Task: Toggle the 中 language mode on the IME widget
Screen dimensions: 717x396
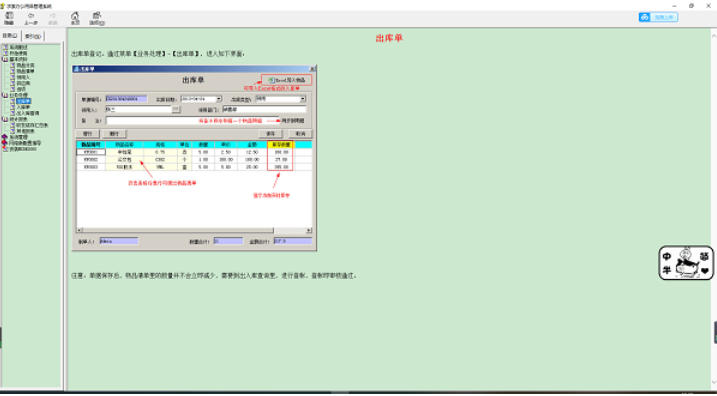Action: pyautogui.click(x=667, y=257)
